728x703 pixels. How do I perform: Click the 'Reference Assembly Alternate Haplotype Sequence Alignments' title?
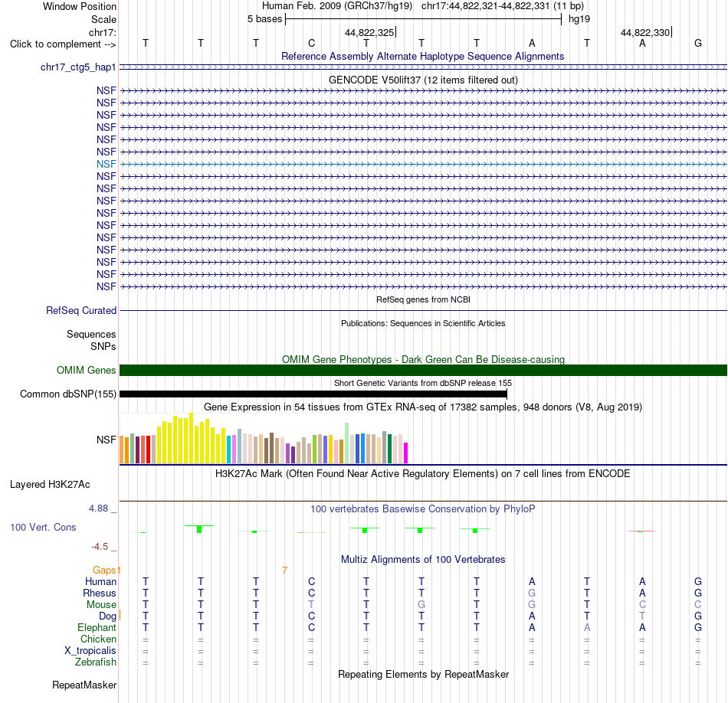422,56
